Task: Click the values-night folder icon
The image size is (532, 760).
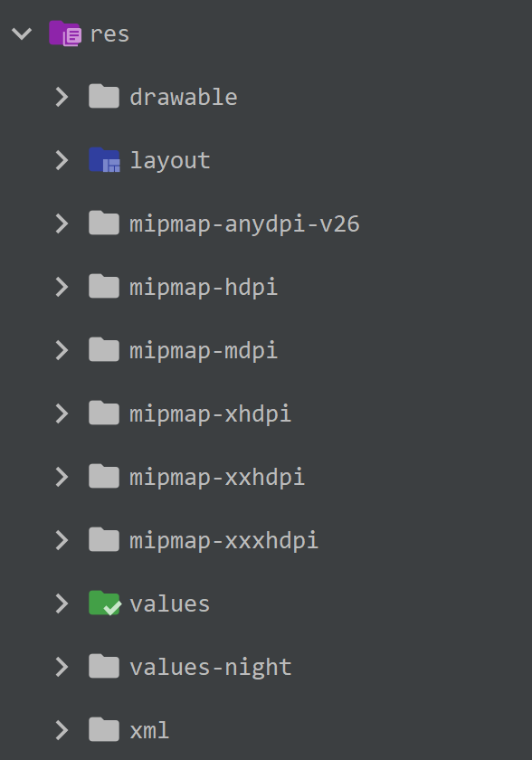Action: pyautogui.click(x=104, y=666)
